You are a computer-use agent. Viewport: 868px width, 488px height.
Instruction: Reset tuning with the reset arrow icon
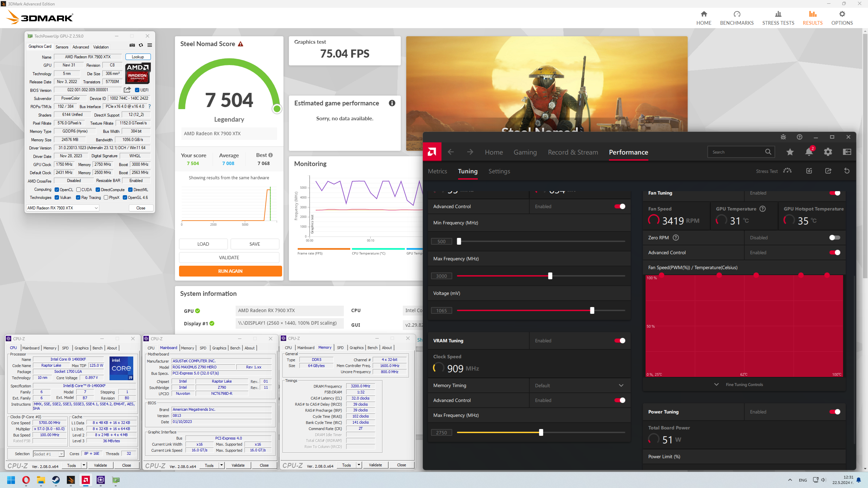coord(847,171)
